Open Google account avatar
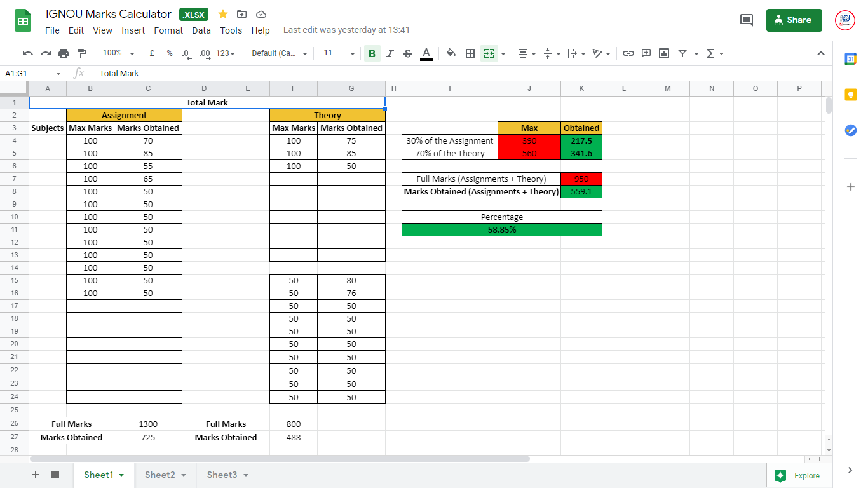 (x=846, y=20)
